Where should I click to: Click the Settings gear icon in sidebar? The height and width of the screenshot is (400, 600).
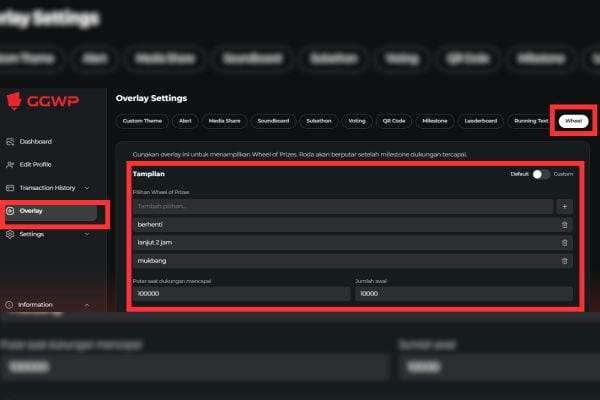[x=10, y=234]
